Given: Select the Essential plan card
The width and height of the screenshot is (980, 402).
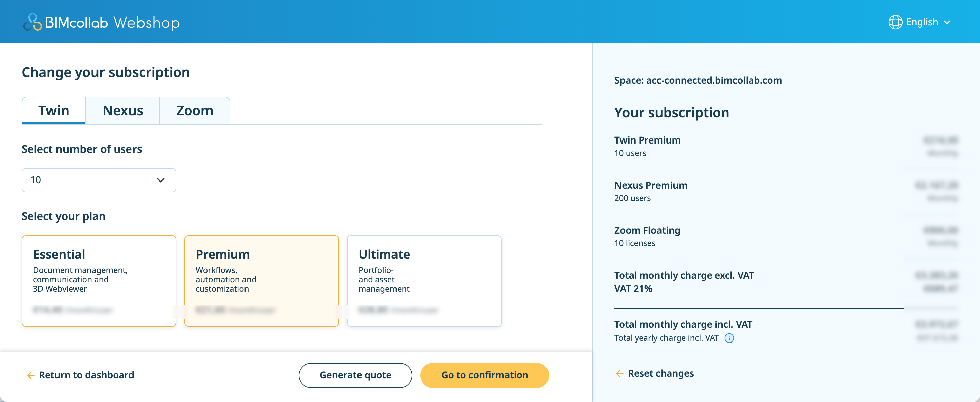Looking at the screenshot, I should click(x=99, y=281).
